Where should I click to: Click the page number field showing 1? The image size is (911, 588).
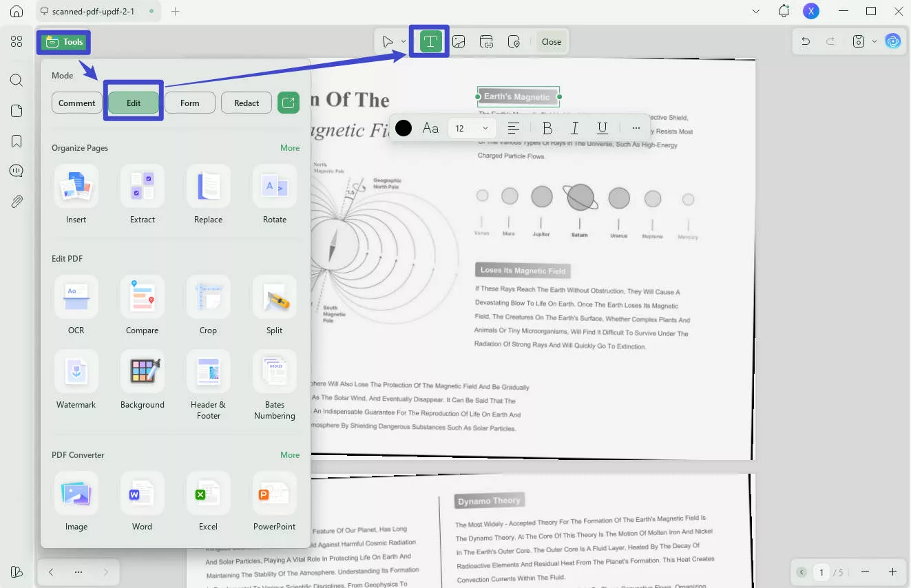821,572
